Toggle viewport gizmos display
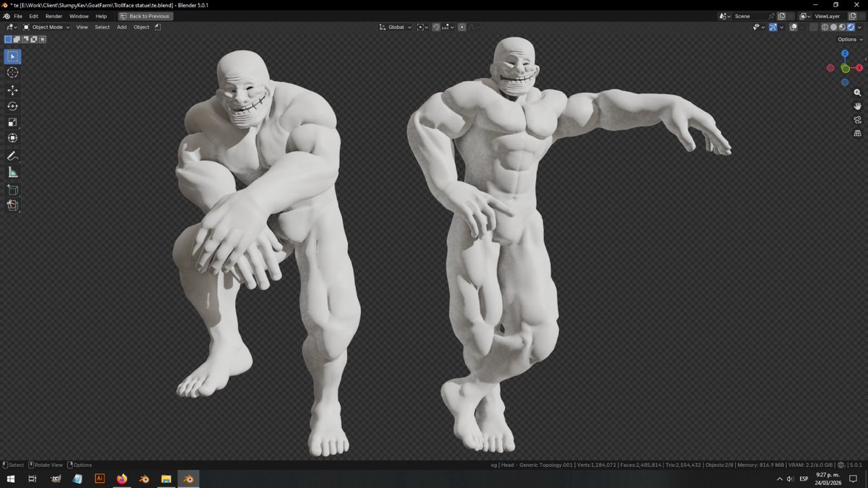The width and height of the screenshot is (868, 488). (x=773, y=27)
